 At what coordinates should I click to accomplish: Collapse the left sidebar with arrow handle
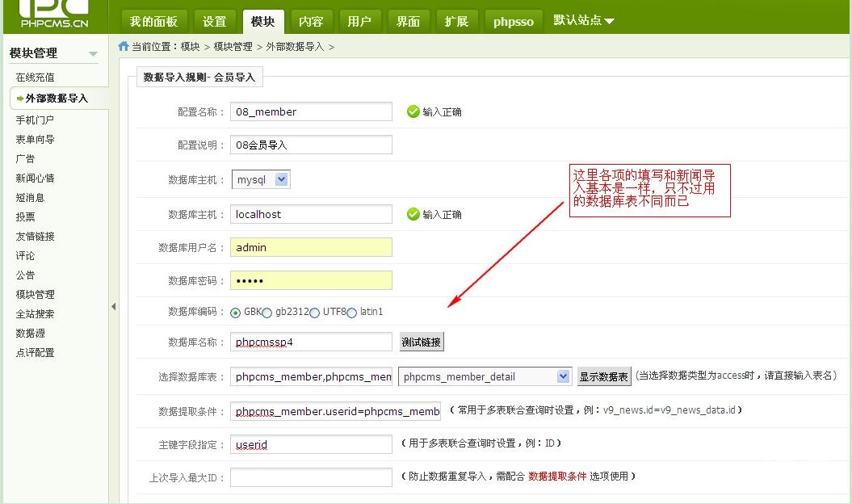(x=114, y=307)
